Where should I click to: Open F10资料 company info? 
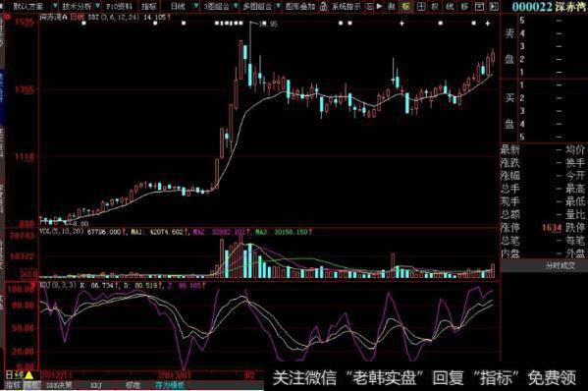point(119,6)
